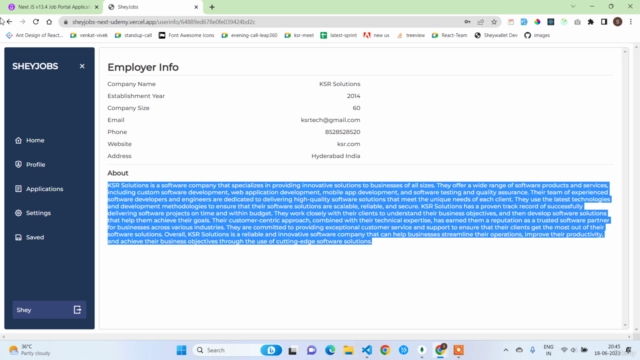
Task: Open new ux bookmark
Action: pos(376,36)
